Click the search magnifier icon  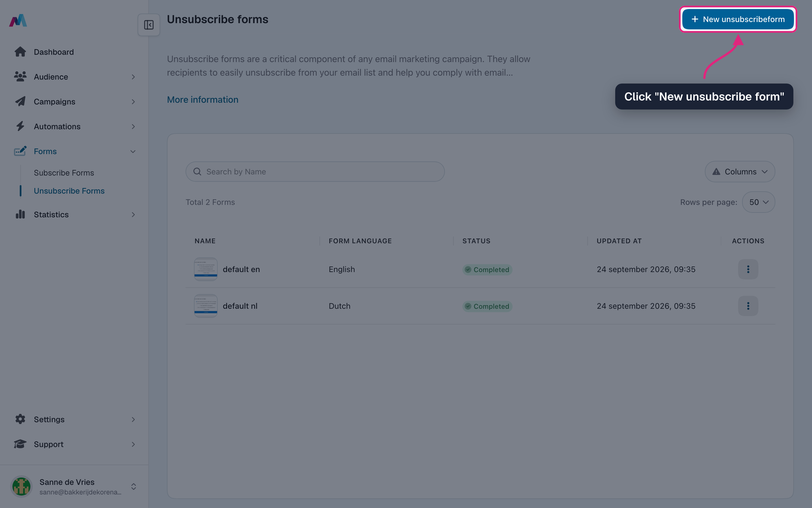click(197, 172)
